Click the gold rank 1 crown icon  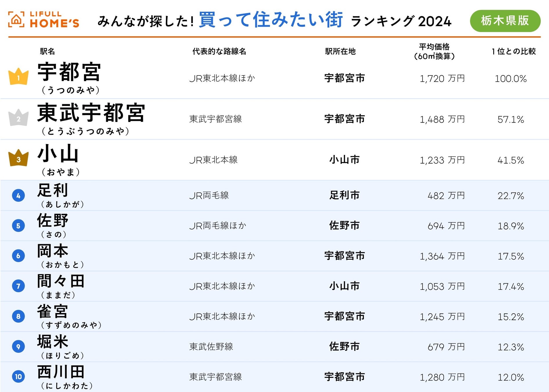pos(19,77)
